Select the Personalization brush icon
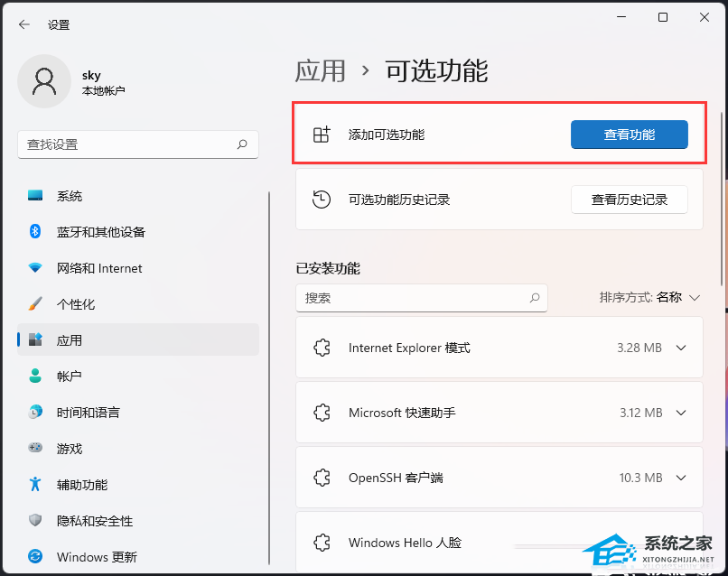Viewport: 728px width, 576px height. pyautogui.click(x=33, y=304)
